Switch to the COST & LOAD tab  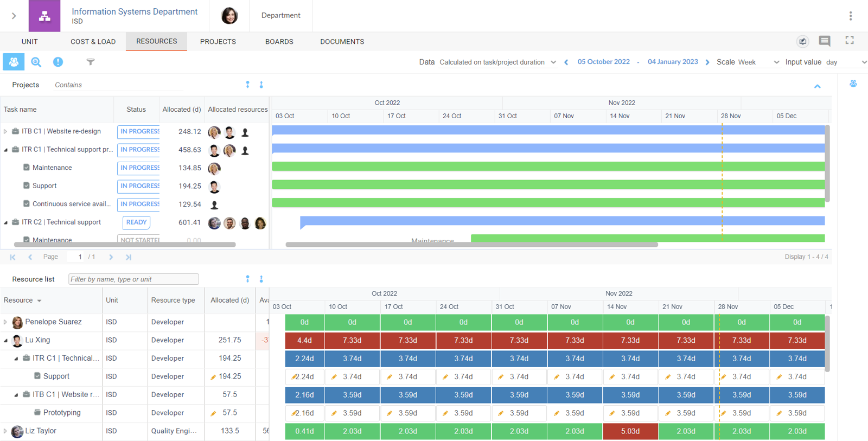[93, 42]
